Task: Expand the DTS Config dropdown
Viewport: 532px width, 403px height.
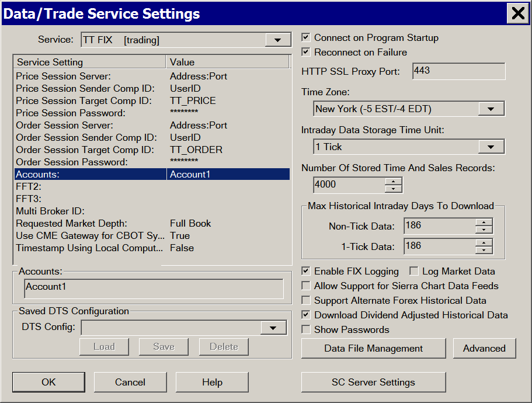Action: click(273, 328)
